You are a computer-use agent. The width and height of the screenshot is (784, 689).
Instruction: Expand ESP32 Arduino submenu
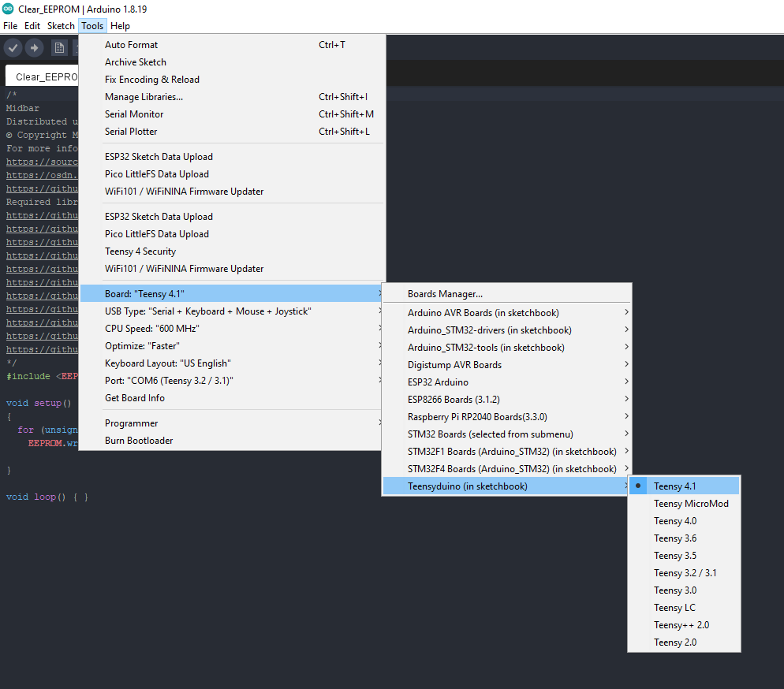pos(506,382)
